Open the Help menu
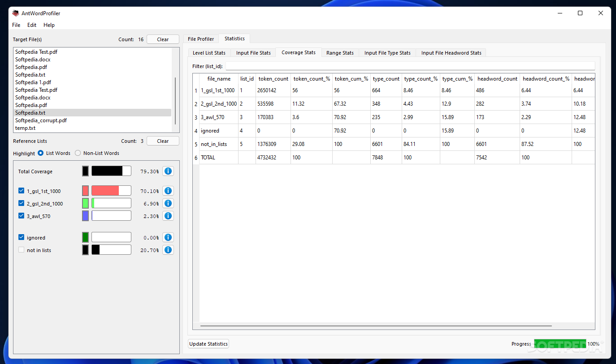616x364 pixels. pyautogui.click(x=49, y=25)
